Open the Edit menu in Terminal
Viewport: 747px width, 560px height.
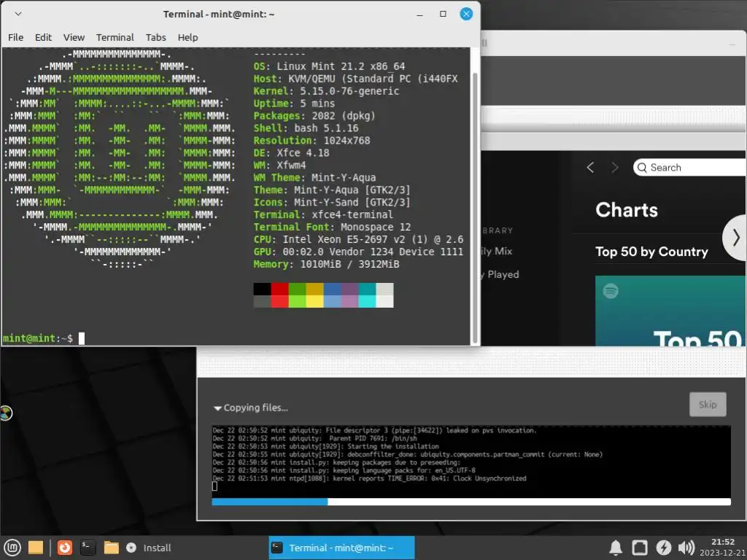[x=43, y=37]
